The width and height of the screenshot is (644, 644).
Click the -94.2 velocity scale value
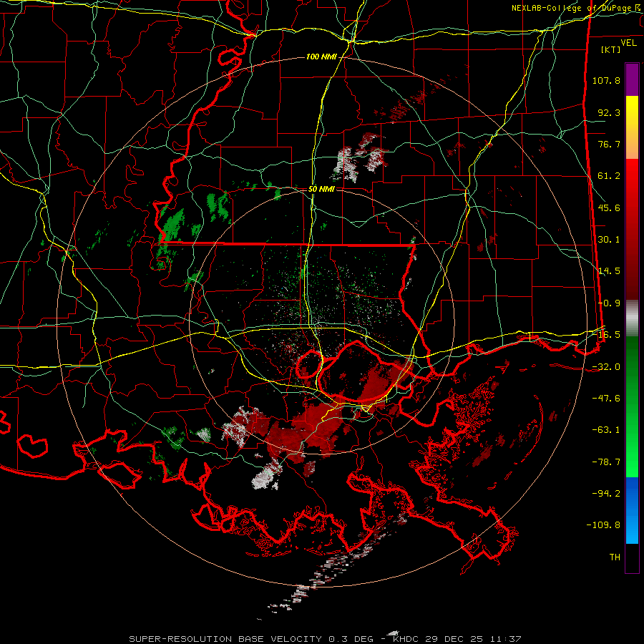coord(606,494)
